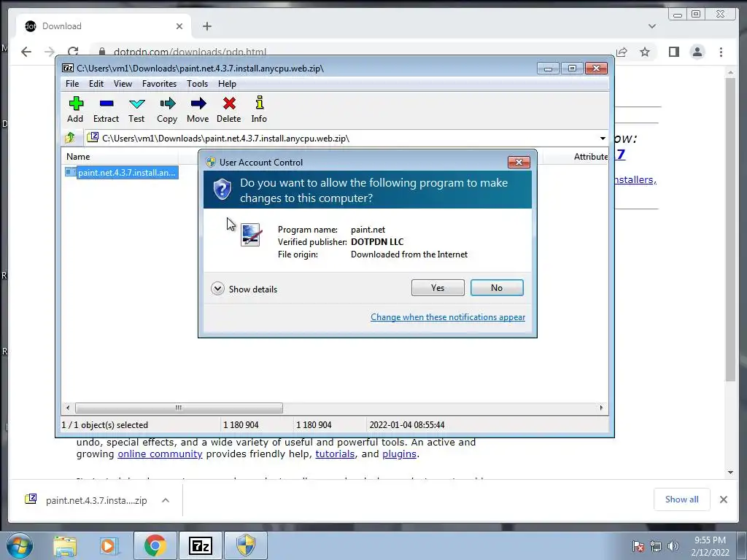Open the Favorites menu
Viewport: 747px width, 560px height.
pyautogui.click(x=159, y=84)
